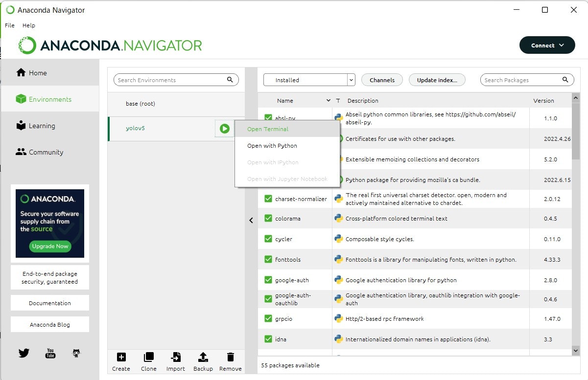588x380 pixels.
Task: Toggle the google-auth package checkbox
Action: click(x=268, y=280)
